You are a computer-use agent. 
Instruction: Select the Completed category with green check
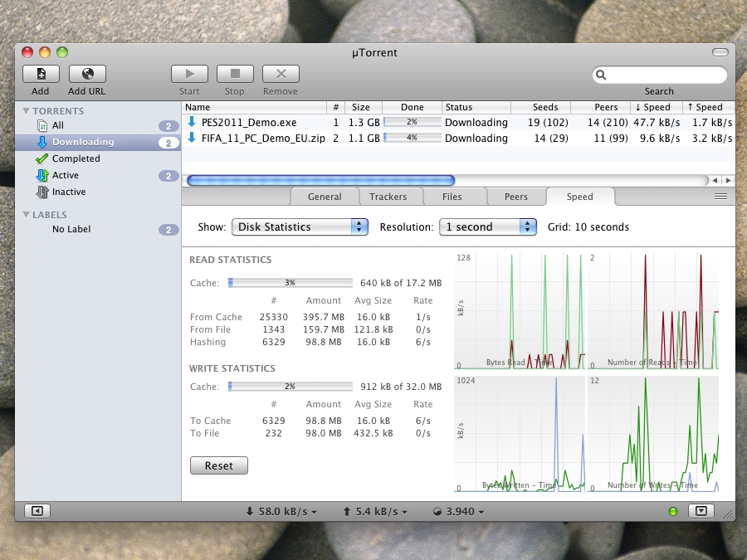point(98,158)
